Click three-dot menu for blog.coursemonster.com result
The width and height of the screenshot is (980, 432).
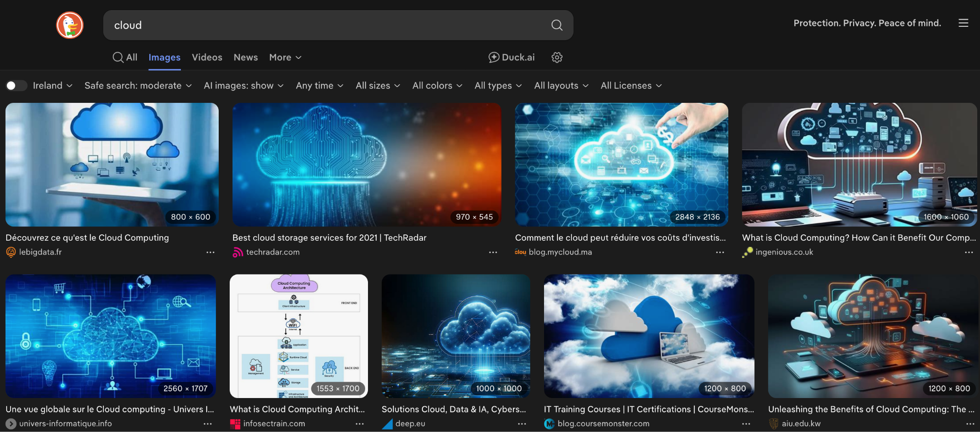[x=746, y=424]
